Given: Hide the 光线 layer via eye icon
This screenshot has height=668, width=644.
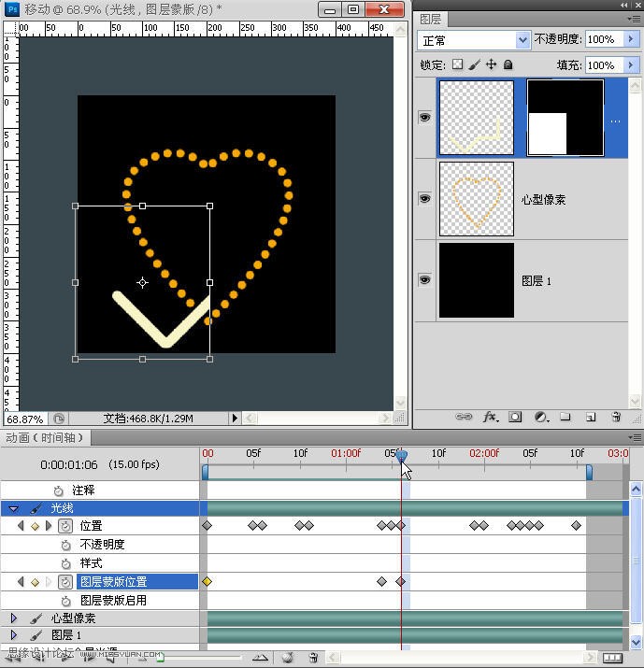Looking at the screenshot, I should click(x=424, y=118).
